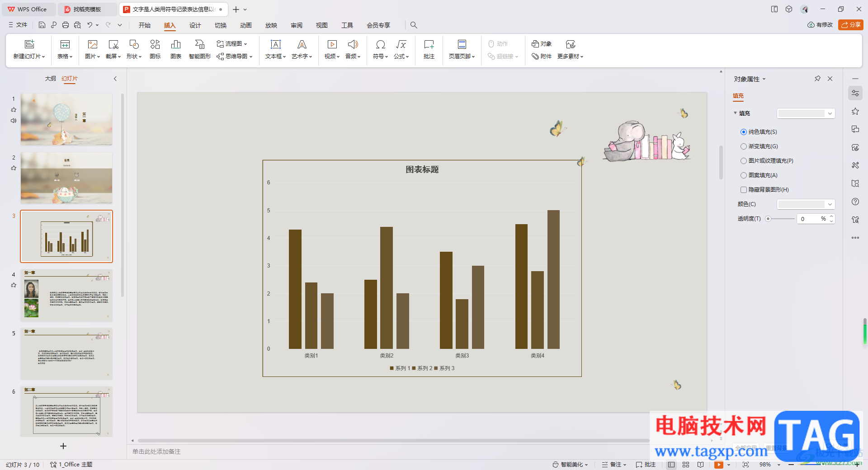Viewport: 868px width, 470px height.
Task: Open the Symbol (符号) omega icon
Action: (x=380, y=44)
